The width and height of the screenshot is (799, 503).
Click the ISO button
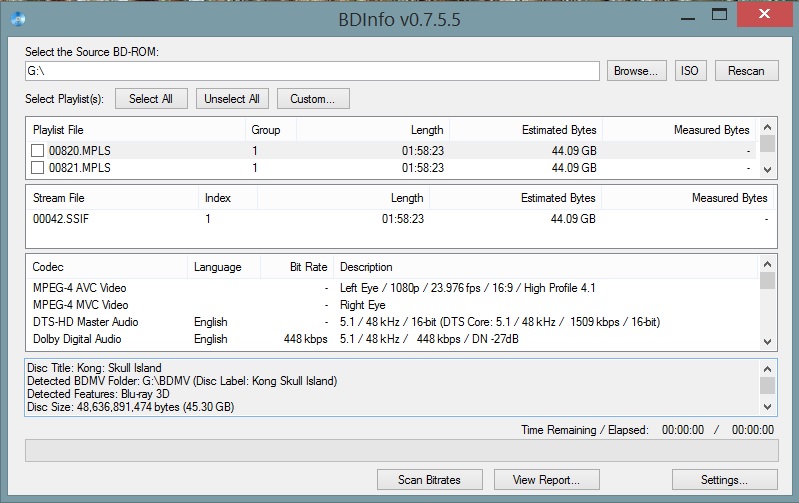[690, 71]
